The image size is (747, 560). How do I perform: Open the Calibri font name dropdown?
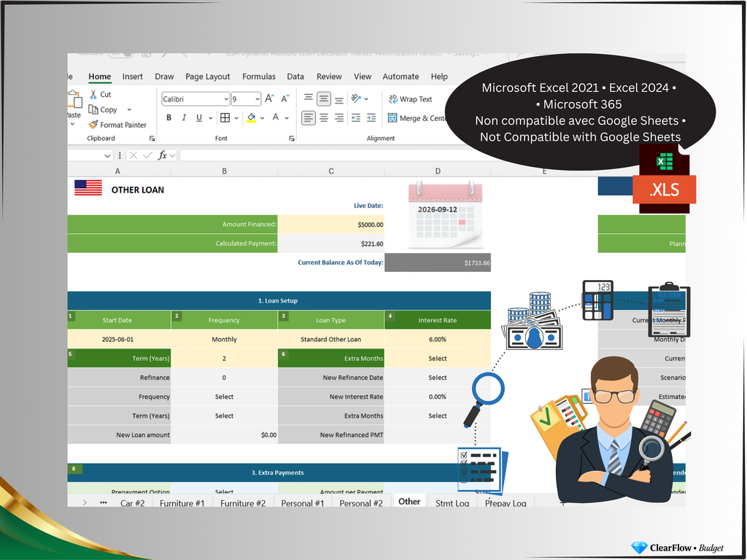pyautogui.click(x=226, y=99)
